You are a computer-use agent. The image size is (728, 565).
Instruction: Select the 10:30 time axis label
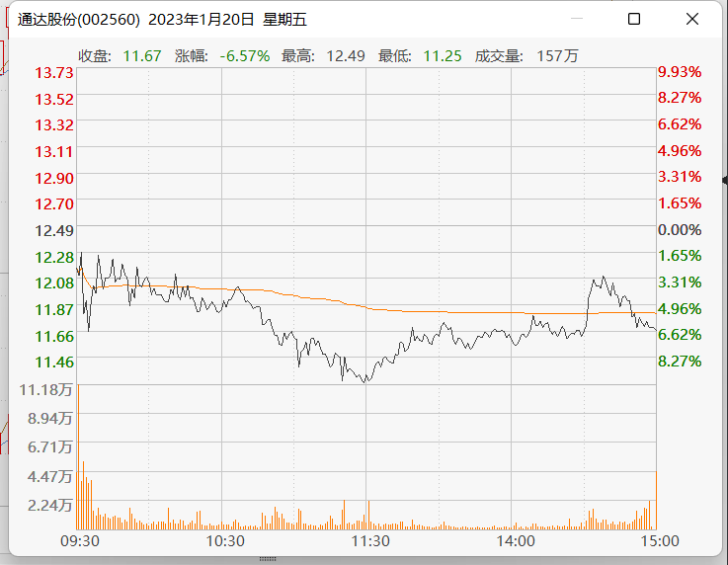pos(225,541)
